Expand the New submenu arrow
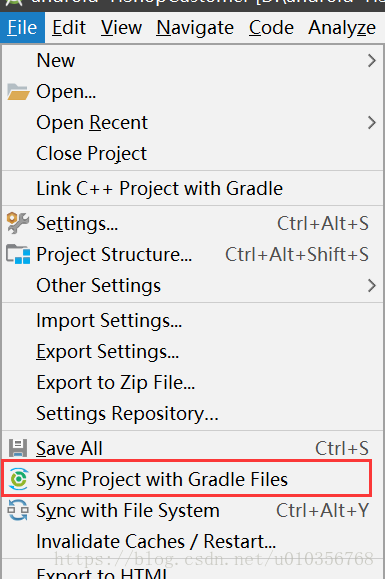385x579 pixels. [372, 61]
